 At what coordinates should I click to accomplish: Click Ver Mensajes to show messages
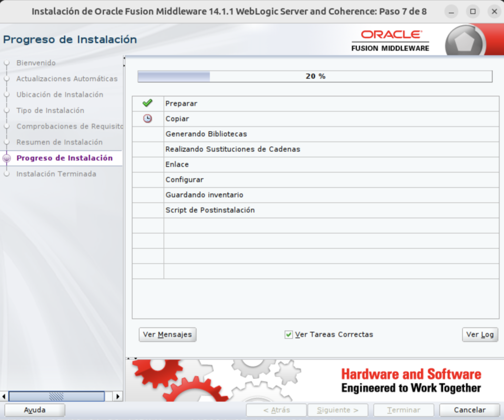pos(167,334)
